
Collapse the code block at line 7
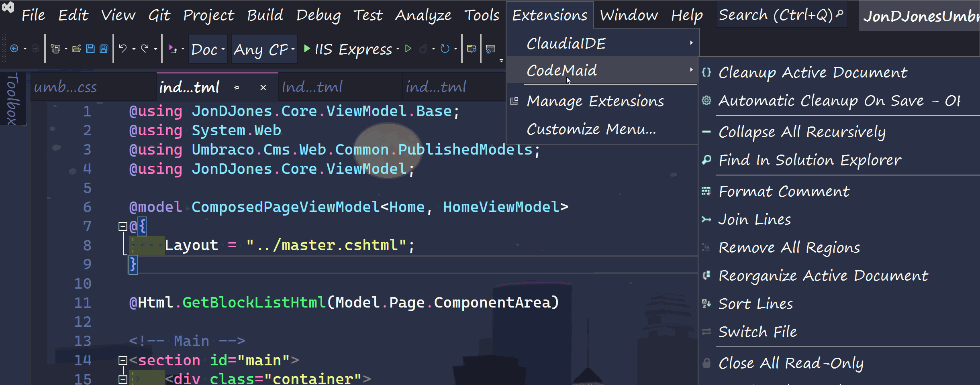pyautogui.click(x=123, y=227)
